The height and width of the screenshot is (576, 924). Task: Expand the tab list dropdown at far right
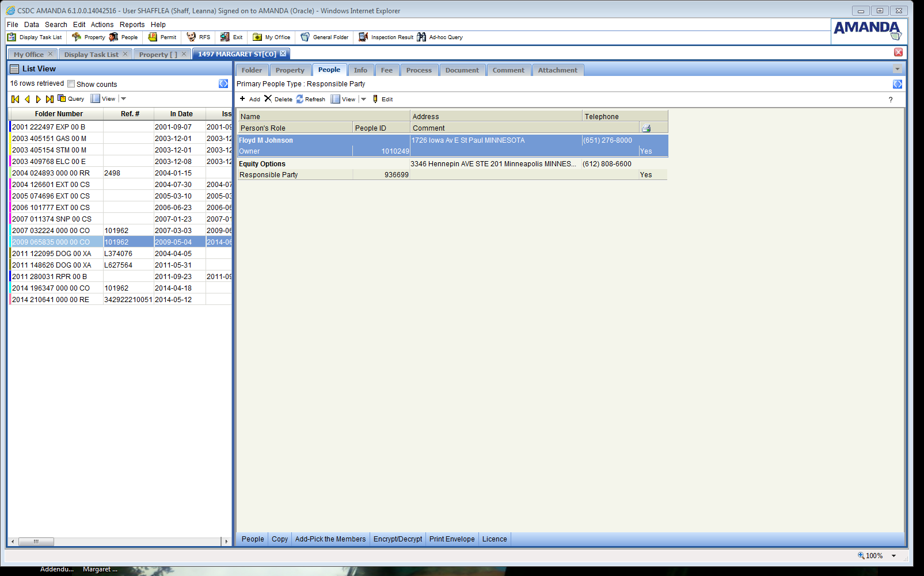(897, 70)
